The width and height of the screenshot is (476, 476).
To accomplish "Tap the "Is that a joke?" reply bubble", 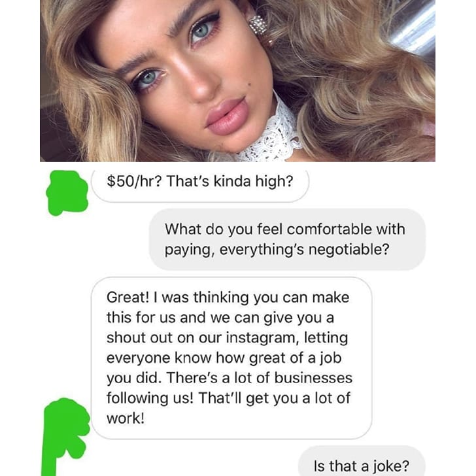I will pyautogui.click(x=361, y=462).
